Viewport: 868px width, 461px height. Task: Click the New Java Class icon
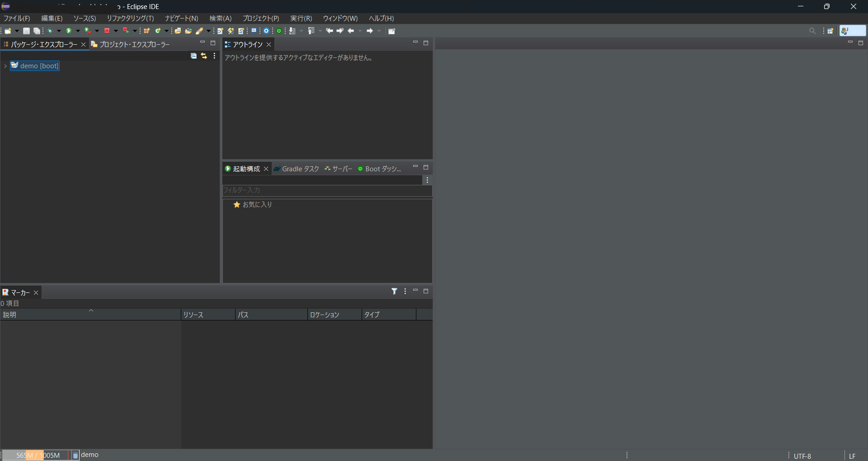tap(158, 31)
